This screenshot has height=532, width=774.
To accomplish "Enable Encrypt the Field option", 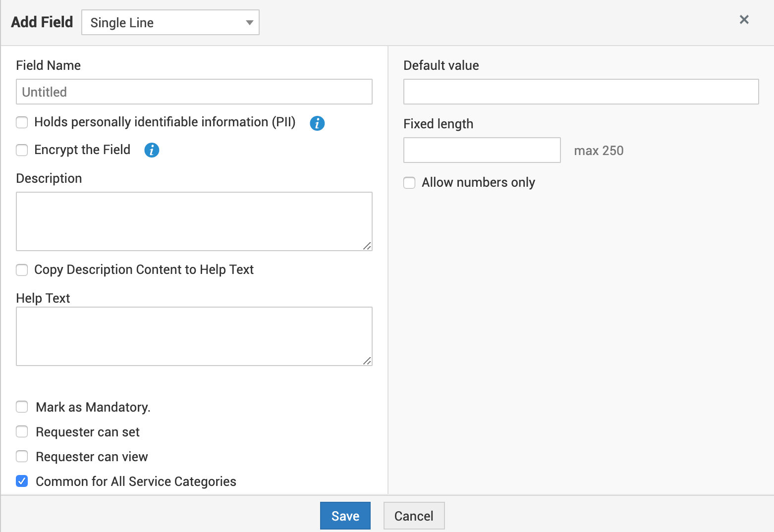I will click(x=22, y=150).
